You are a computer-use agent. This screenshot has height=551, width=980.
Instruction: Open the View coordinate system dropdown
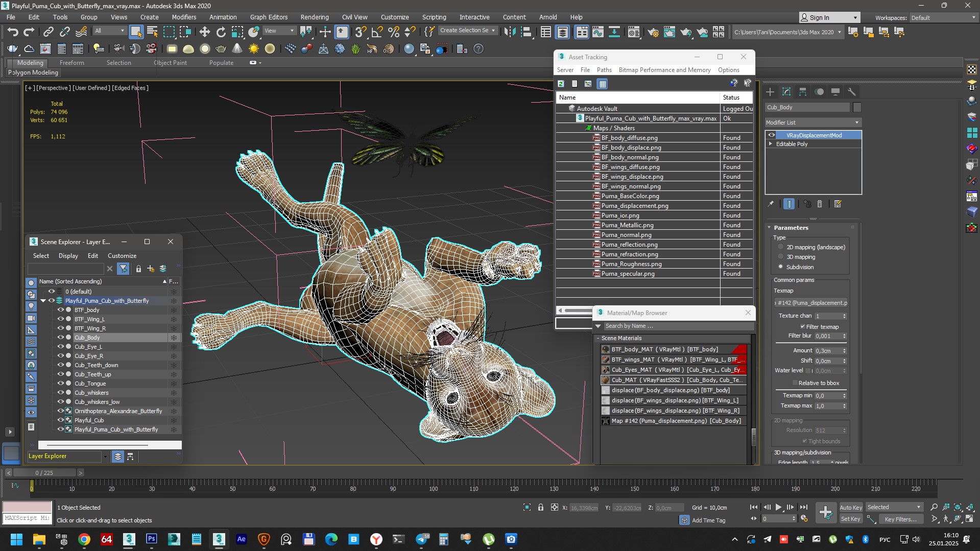point(279,31)
